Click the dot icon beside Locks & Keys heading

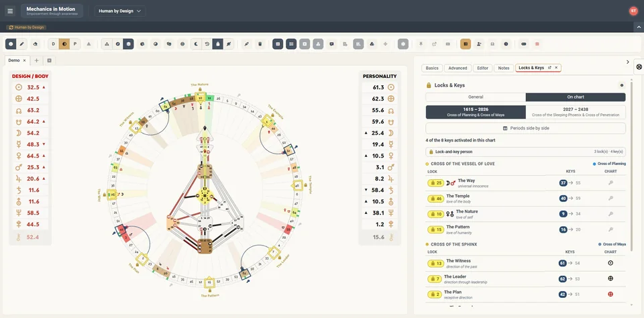(621, 85)
